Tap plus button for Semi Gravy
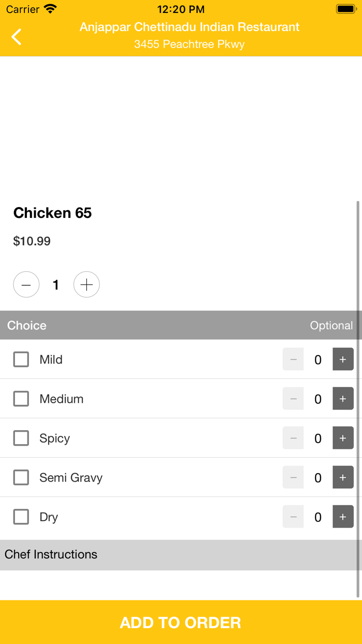 pyautogui.click(x=343, y=477)
